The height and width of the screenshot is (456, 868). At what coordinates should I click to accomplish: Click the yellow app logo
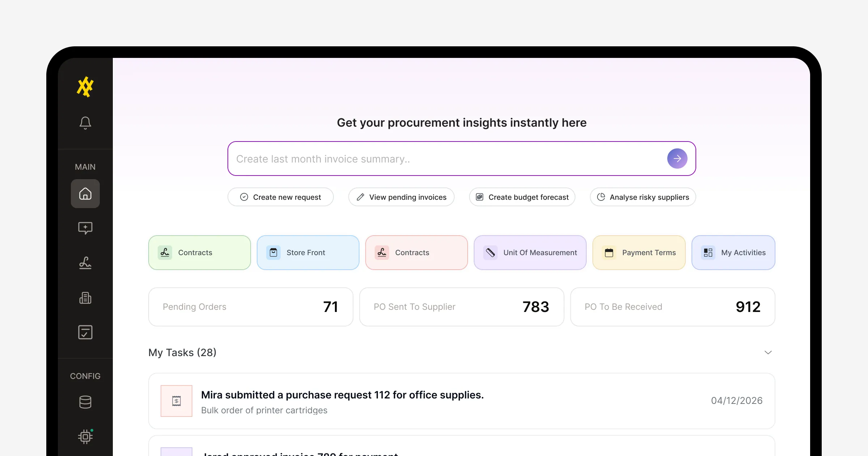(x=85, y=87)
